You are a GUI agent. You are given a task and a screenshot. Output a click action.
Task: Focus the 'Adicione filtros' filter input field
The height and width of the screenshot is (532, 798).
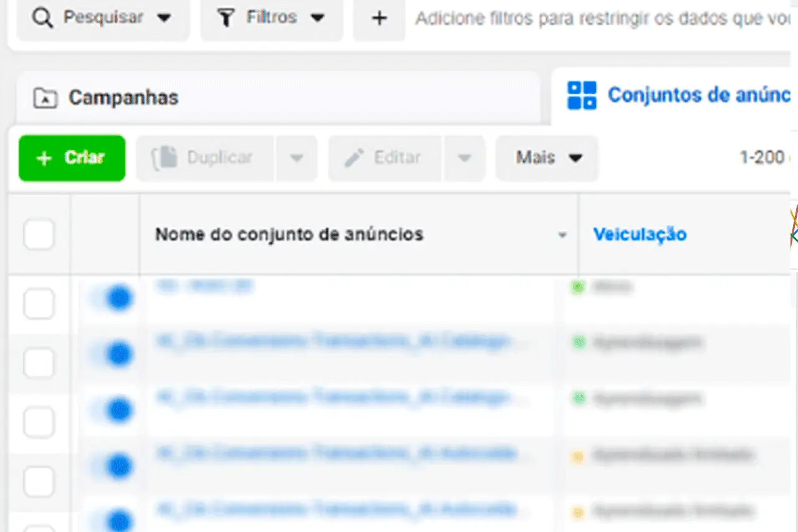602,19
